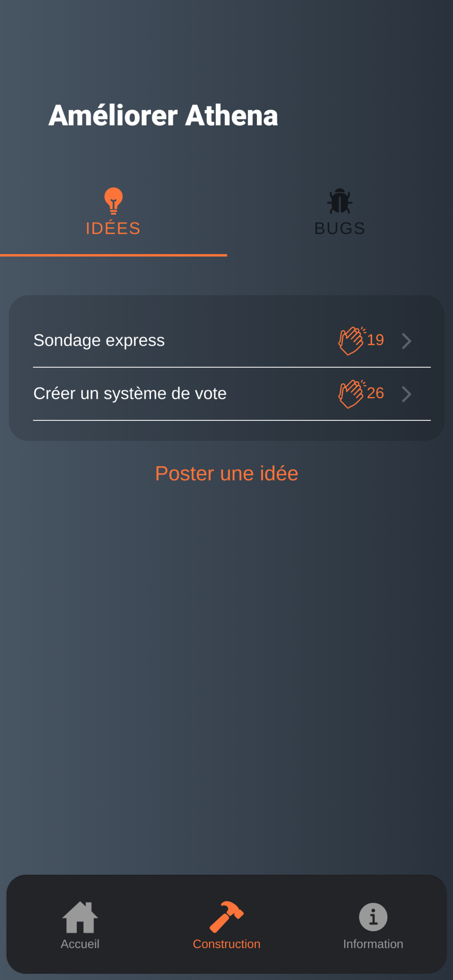Applaud vote count 26
The height and width of the screenshot is (980, 453).
click(375, 393)
